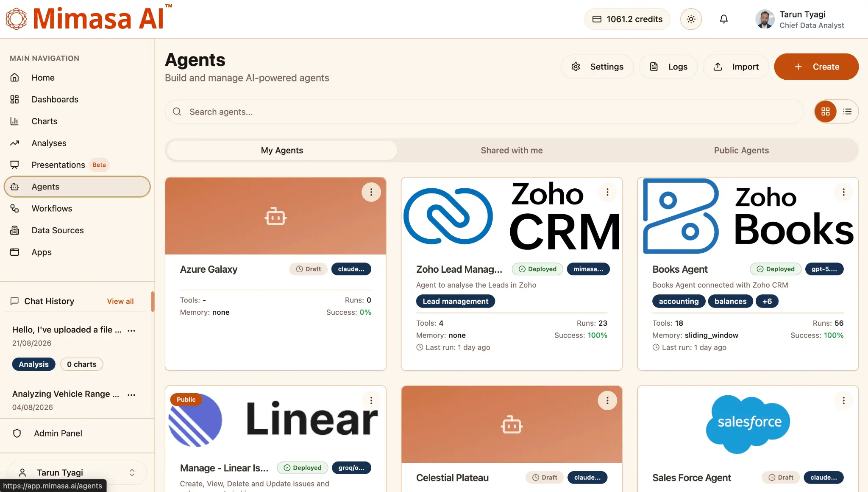Click View all chat history
The height and width of the screenshot is (492, 868).
click(120, 301)
